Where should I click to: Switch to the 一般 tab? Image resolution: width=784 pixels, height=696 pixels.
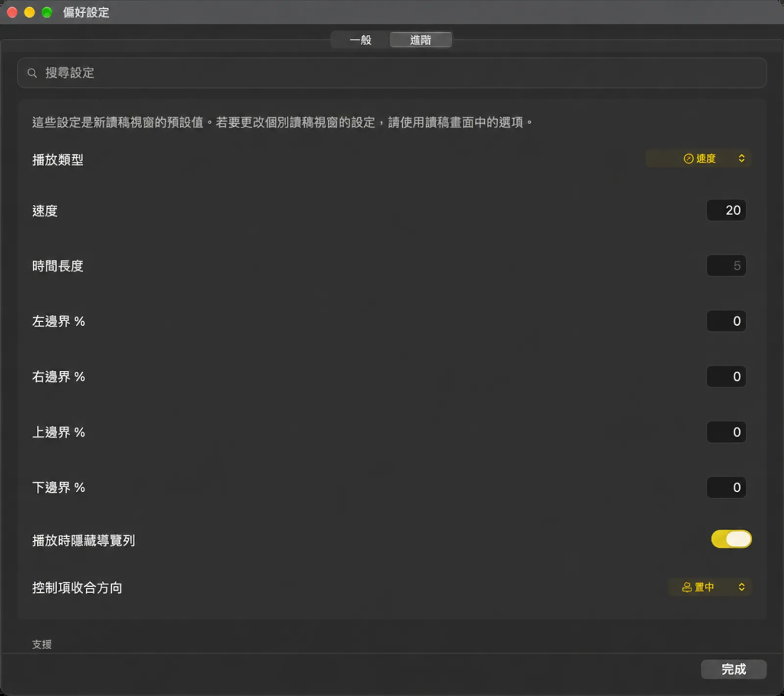[x=360, y=40]
